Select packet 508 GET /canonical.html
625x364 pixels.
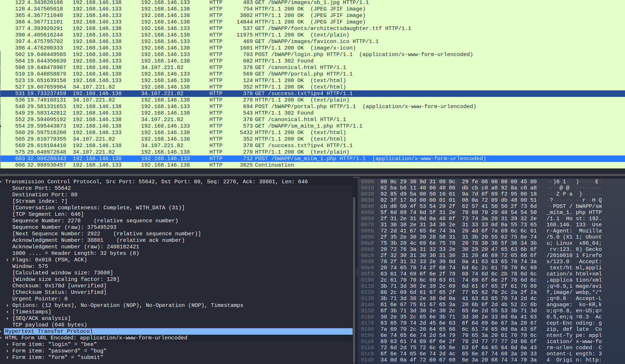tap(312, 67)
